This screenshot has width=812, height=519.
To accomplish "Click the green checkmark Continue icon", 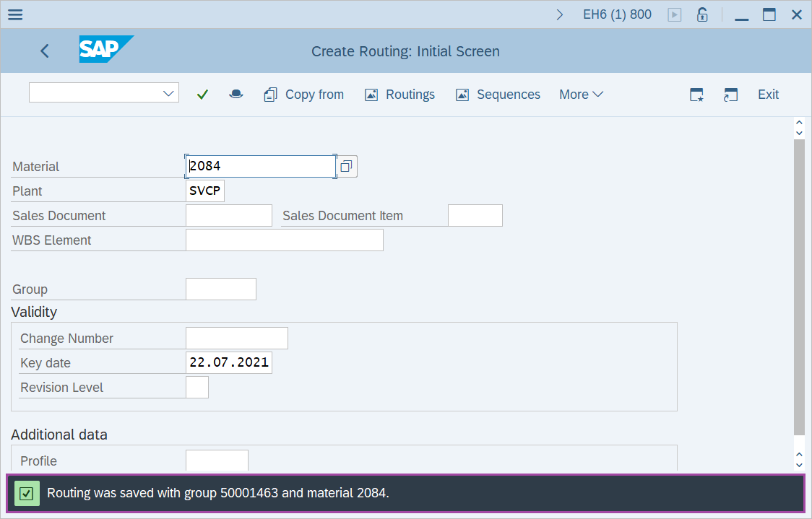I will point(202,94).
